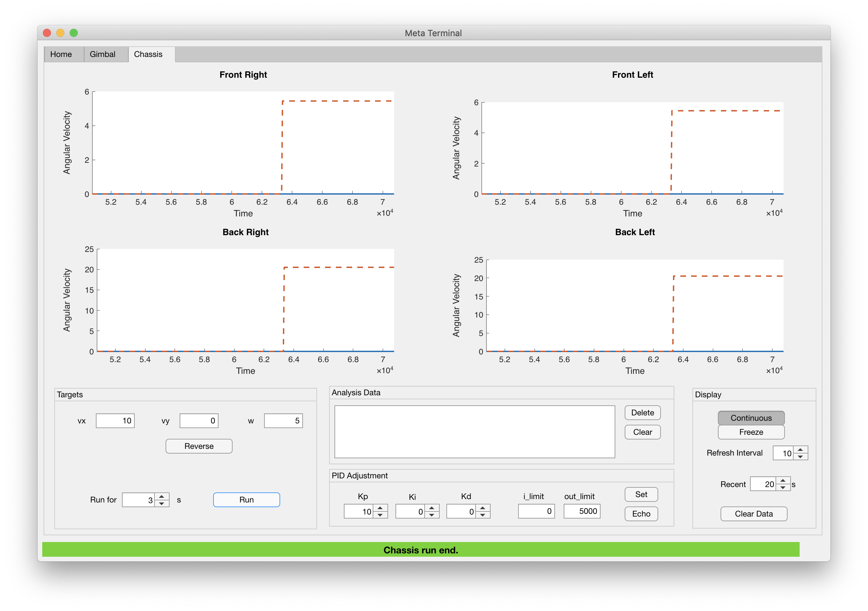Click the Analysis Data list box

(x=475, y=431)
